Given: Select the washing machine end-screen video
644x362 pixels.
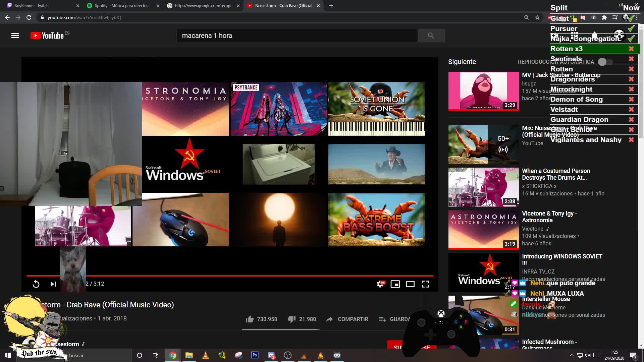Looking at the screenshot, I should pos(278,164).
